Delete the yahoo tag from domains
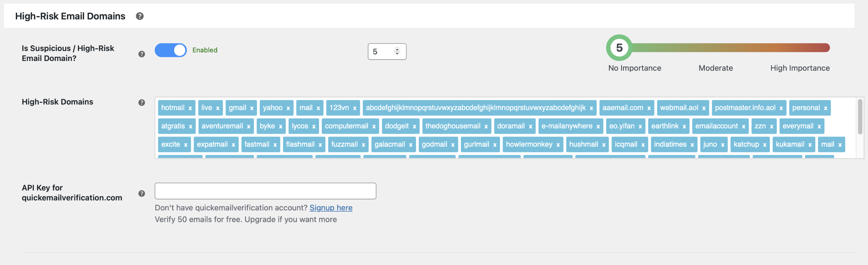This screenshot has width=868, height=265. (x=288, y=108)
